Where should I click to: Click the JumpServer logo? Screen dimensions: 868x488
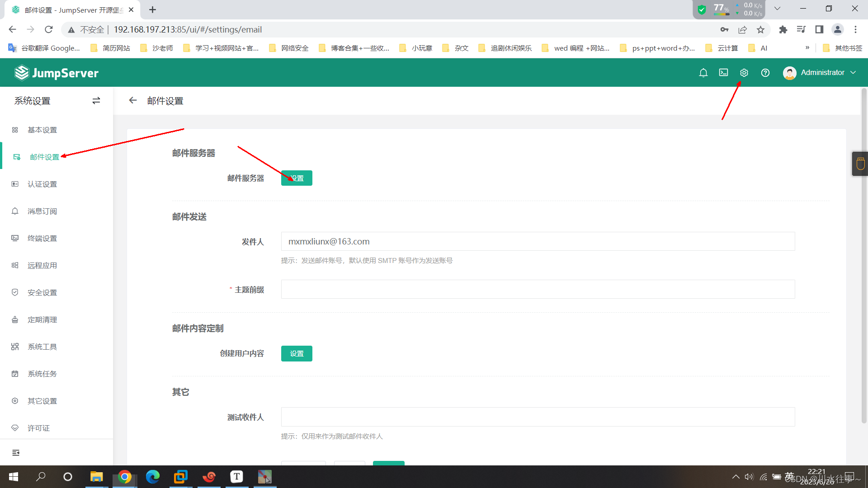point(57,73)
